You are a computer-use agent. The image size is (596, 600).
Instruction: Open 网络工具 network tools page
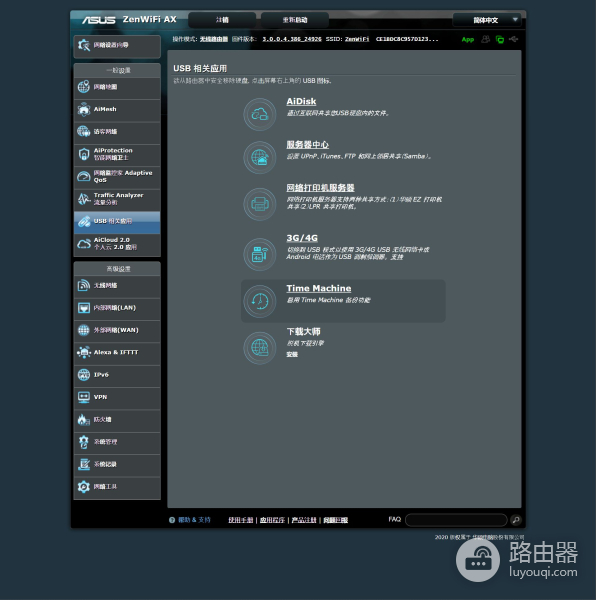pos(117,487)
